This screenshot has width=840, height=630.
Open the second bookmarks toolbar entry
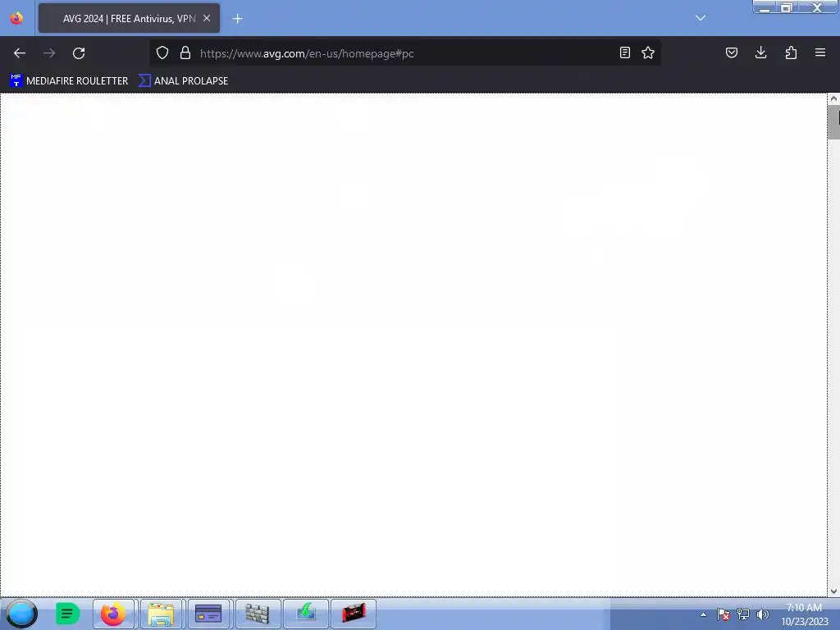pyautogui.click(x=183, y=81)
